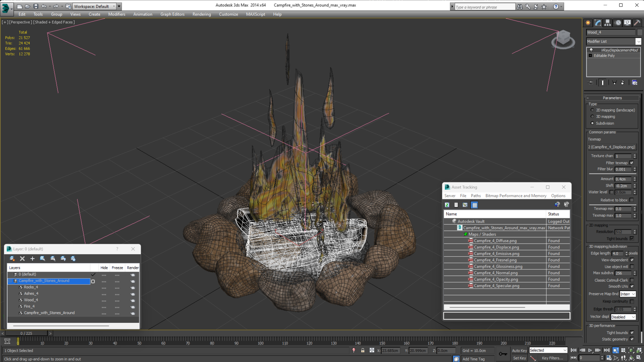
Task: Open Configure Modifier Sets icon
Action: (635, 83)
